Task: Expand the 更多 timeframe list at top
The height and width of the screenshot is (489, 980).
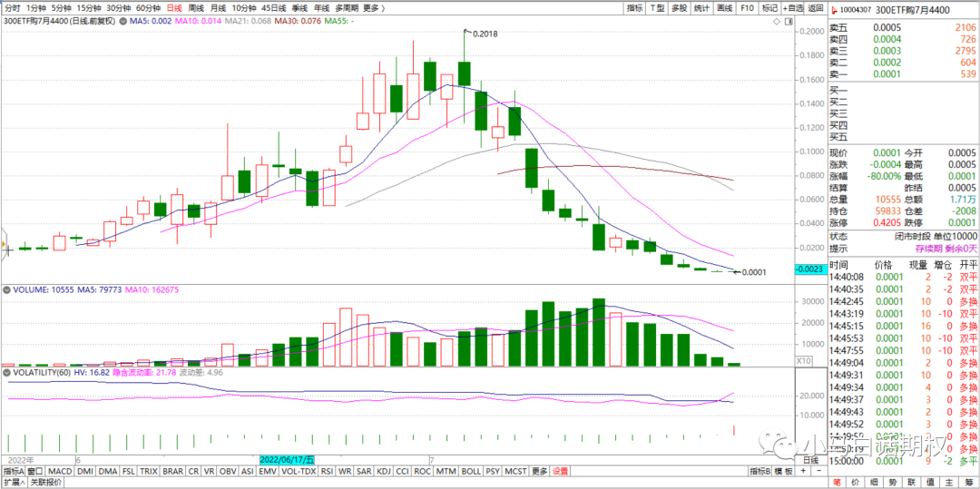Action: 371,7
